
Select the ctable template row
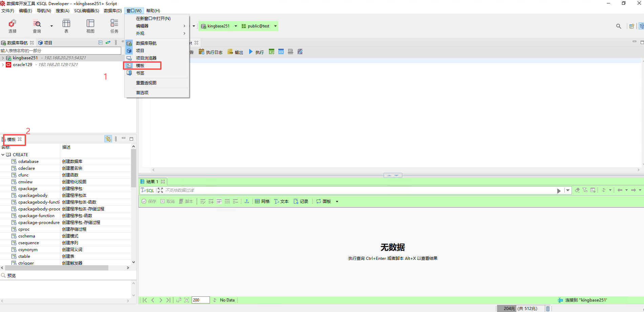(x=24, y=256)
